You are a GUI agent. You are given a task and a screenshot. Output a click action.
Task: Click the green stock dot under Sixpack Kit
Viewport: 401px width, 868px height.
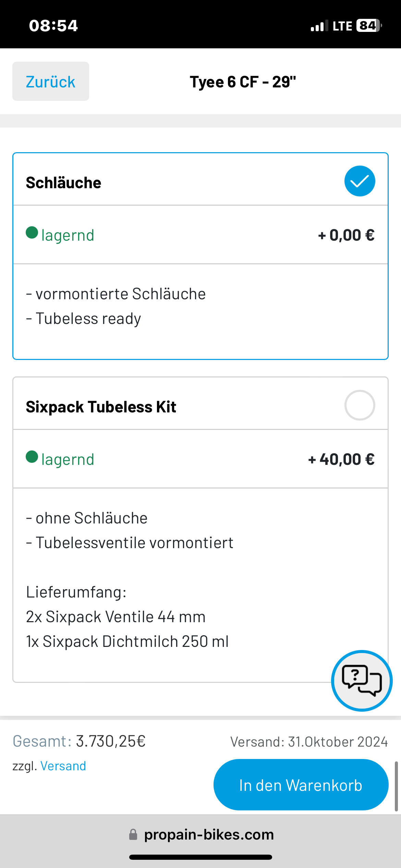(32, 457)
